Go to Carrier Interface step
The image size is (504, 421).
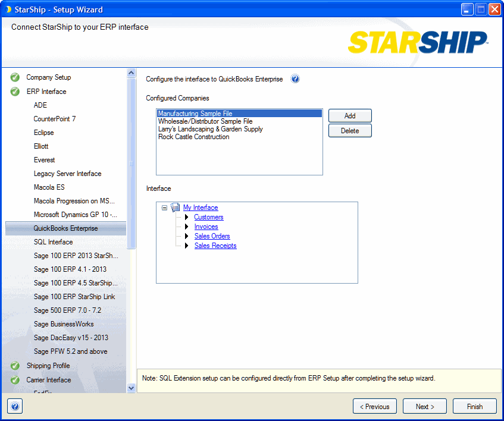pyautogui.click(x=49, y=380)
